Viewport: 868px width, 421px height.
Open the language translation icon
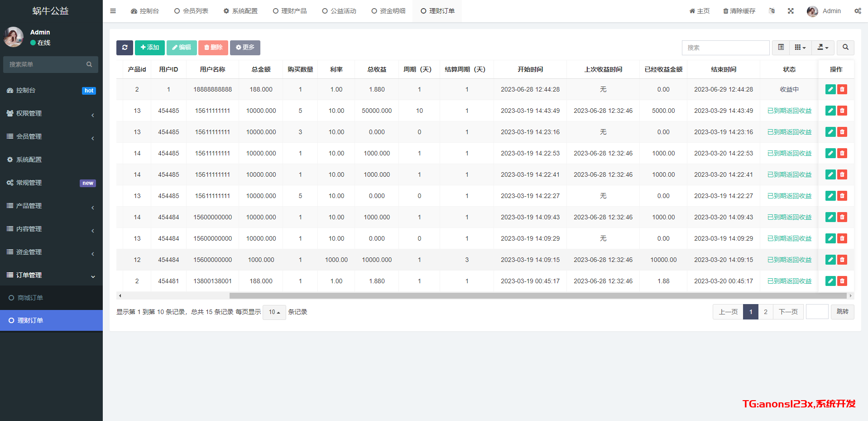tap(772, 11)
